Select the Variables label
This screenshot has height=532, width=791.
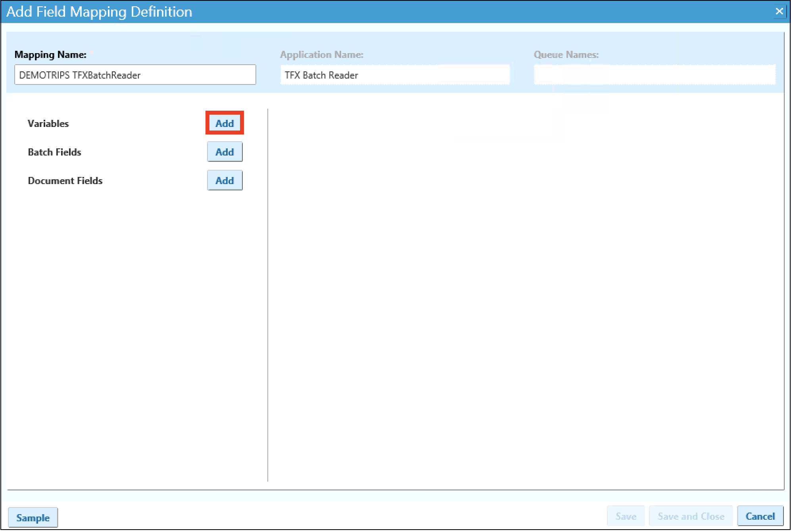(x=48, y=123)
